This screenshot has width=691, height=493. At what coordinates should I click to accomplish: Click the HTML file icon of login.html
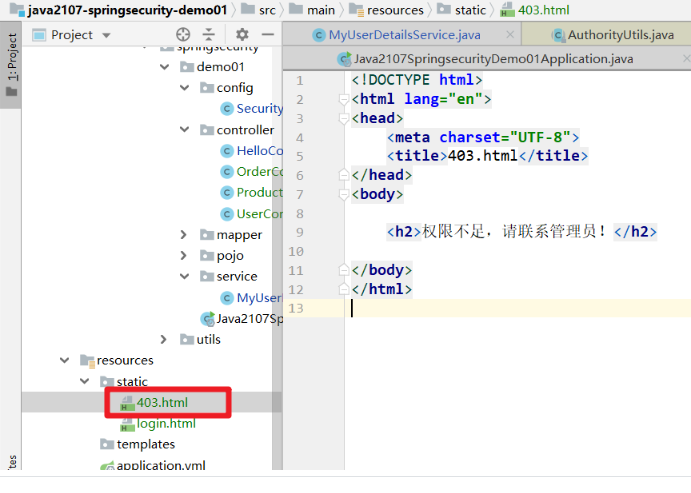click(x=127, y=424)
